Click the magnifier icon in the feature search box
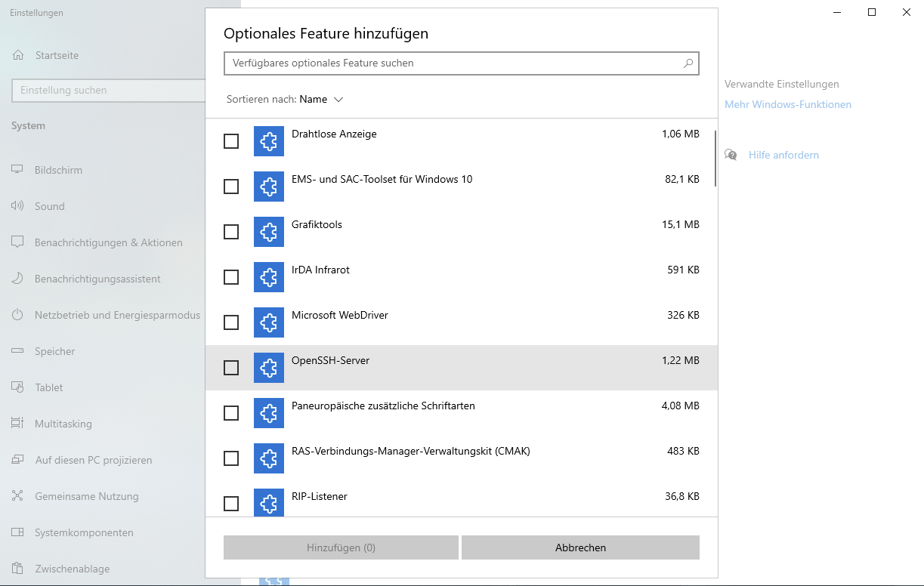Screen dimensions: 924x586 688,63
